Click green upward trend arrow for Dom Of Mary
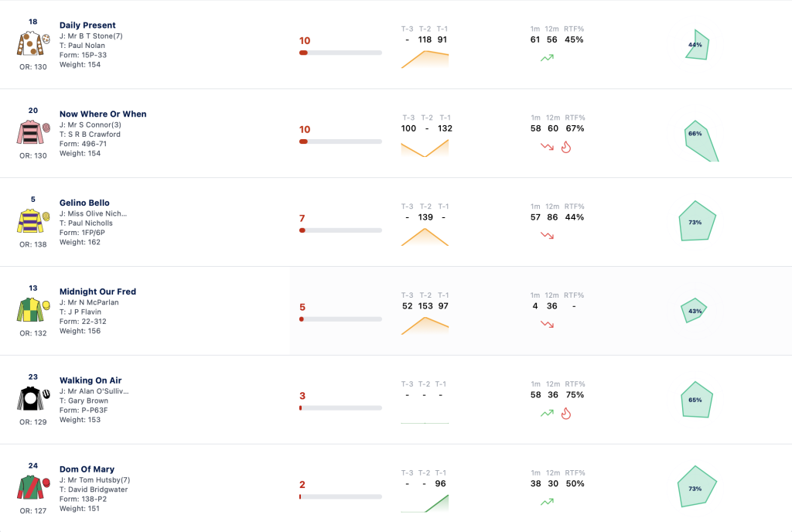Viewport: 792px width, 532px height. pos(547,502)
